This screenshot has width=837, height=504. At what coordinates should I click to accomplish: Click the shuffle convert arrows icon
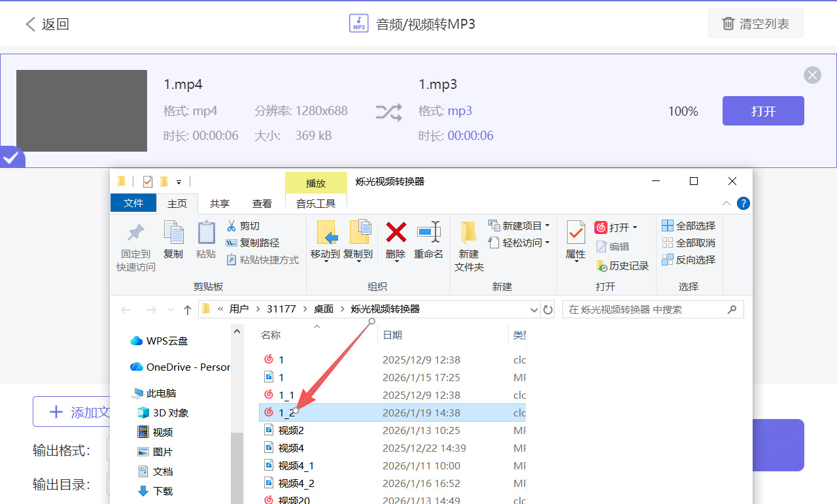click(388, 112)
